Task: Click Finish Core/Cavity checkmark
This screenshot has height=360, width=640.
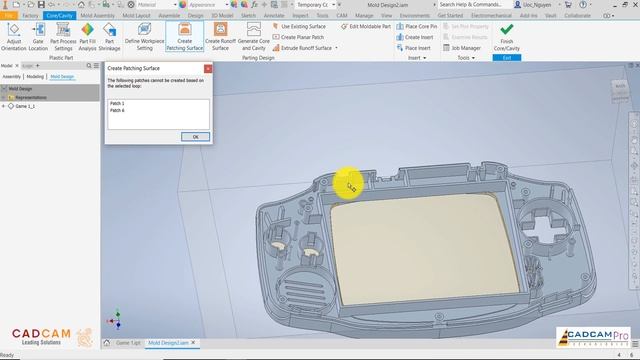Action: (x=507, y=37)
